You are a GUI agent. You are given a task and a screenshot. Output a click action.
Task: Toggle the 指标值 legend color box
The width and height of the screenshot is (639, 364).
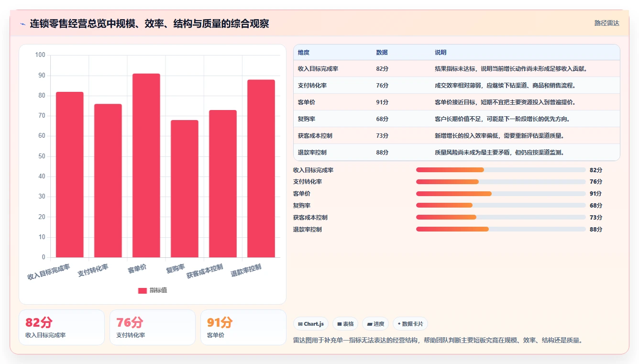142,290
